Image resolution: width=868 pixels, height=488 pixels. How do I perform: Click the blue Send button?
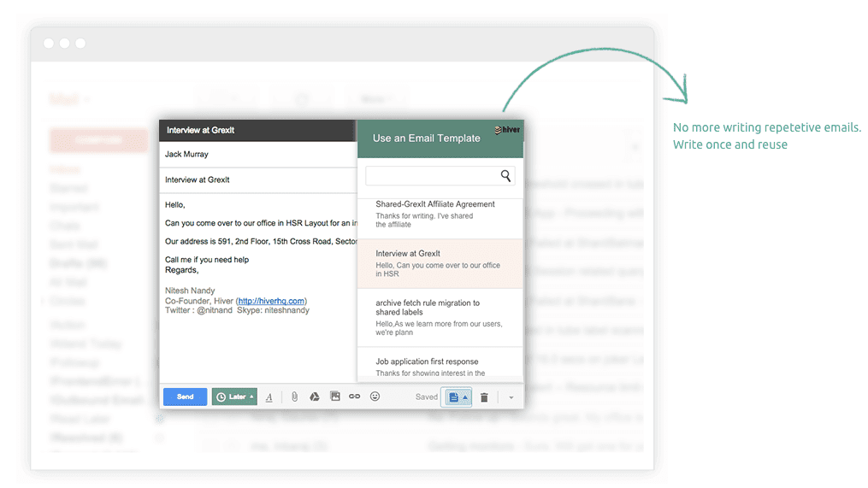click(x=185, y=397)
